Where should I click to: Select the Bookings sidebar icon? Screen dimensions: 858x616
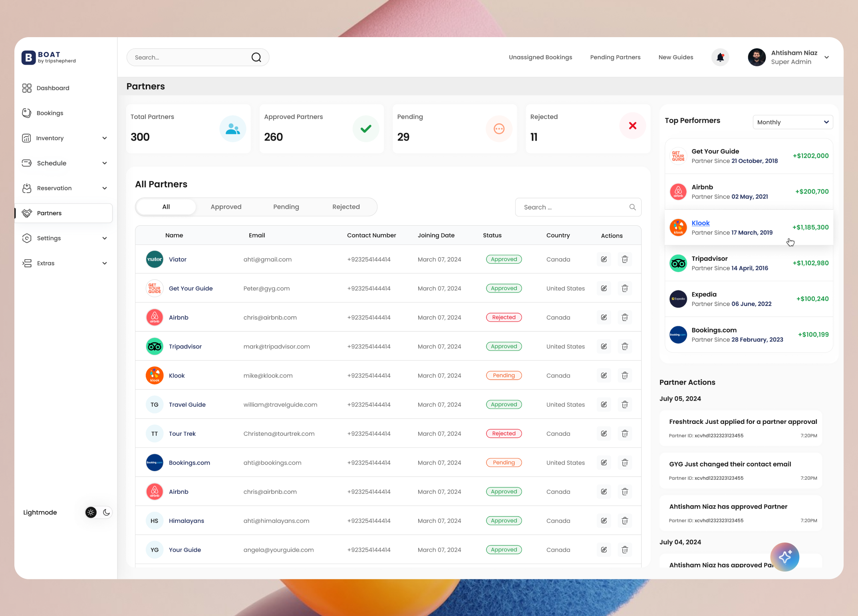click(26, 113)
